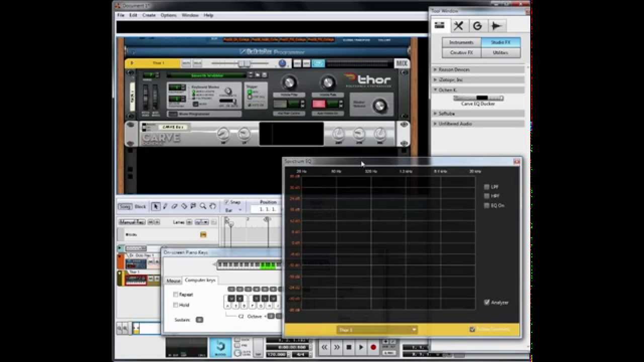The image size is (644, 362).
Task: Toggle the Analyzer checkbox in Spectrum EQ
Action: point(487,302)
